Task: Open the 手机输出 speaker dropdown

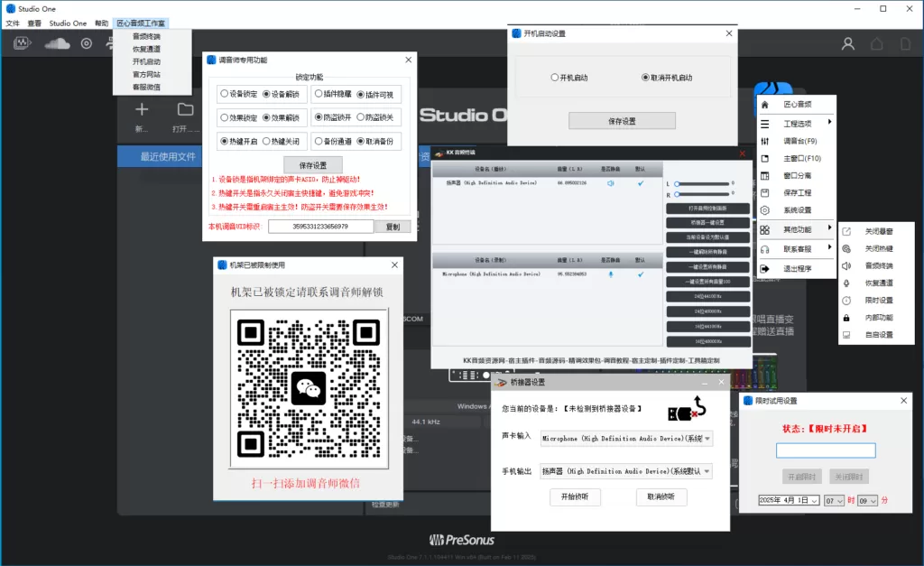Action: pyautogui.click(x=625, y=471)
